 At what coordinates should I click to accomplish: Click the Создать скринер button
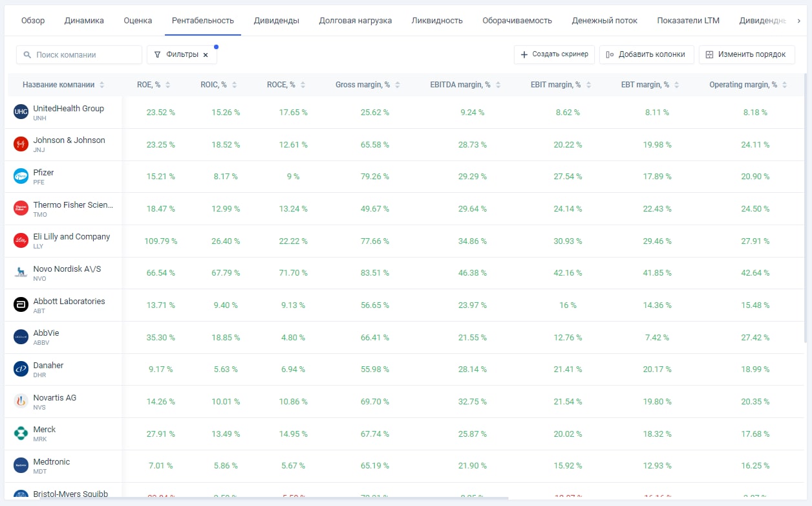pyautogui.click(x=554, y=54)
